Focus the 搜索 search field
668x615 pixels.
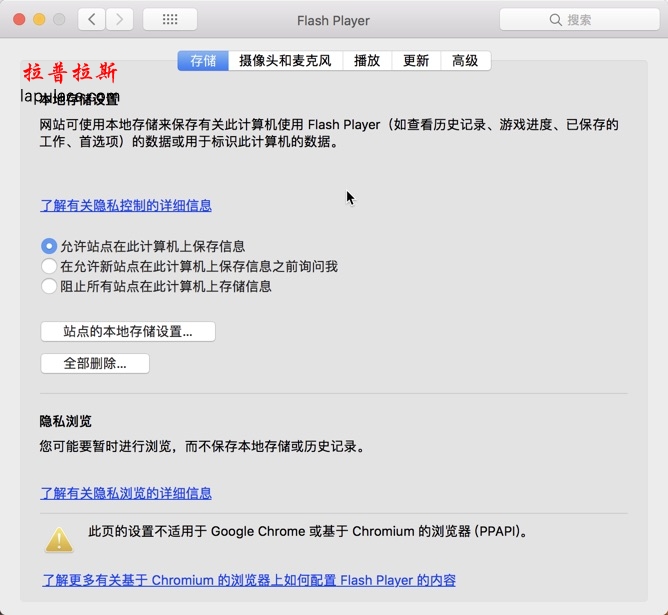tap(579, 20)
